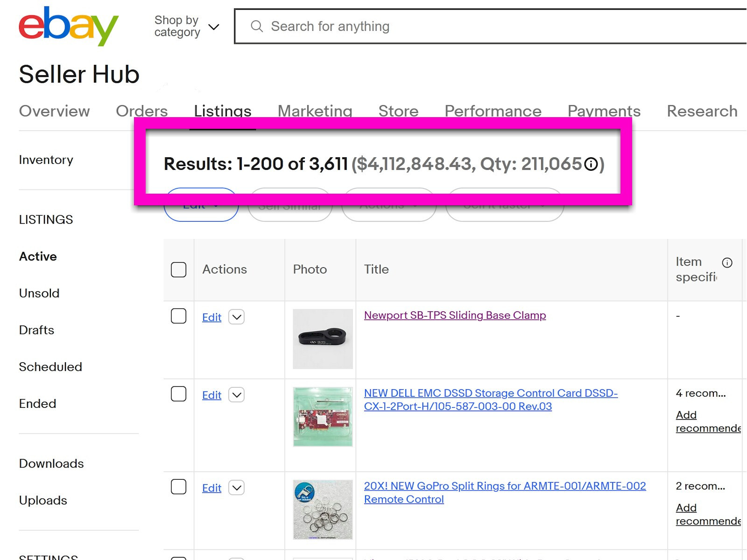Expand actions dropdown for DELL EMC listing
Viewport: 747px width, 560px height.
click(237, 395)
